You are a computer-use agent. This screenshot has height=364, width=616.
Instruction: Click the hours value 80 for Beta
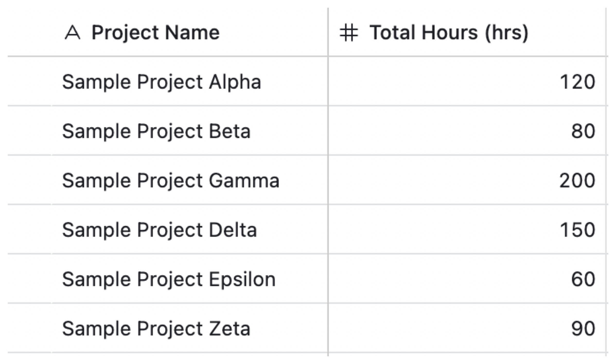pos(582,131)
